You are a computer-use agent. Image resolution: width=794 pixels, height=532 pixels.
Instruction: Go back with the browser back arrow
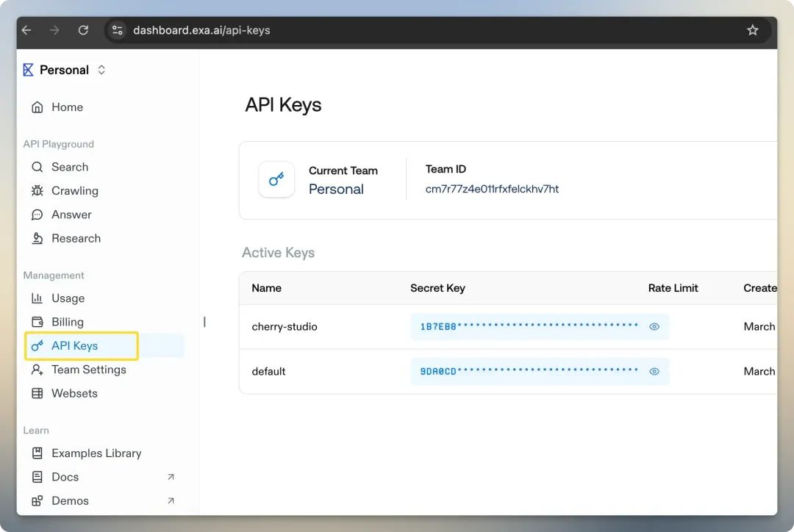27,30
